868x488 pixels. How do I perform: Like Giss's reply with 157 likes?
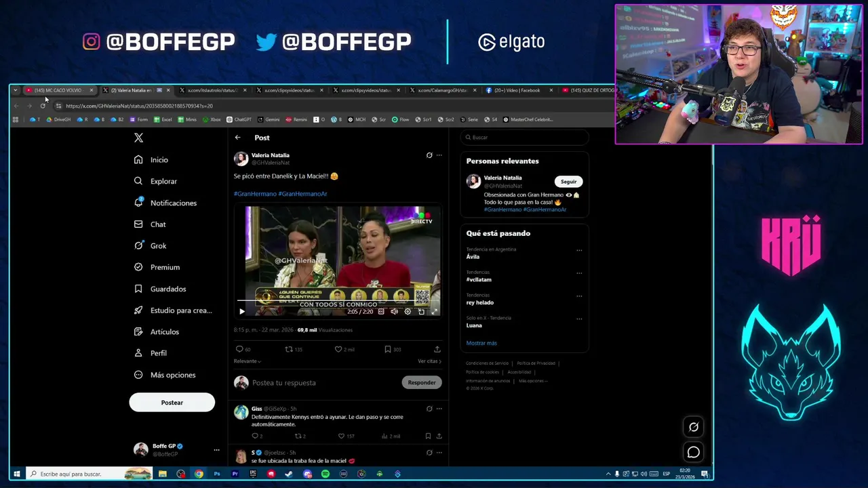[342, 436]
